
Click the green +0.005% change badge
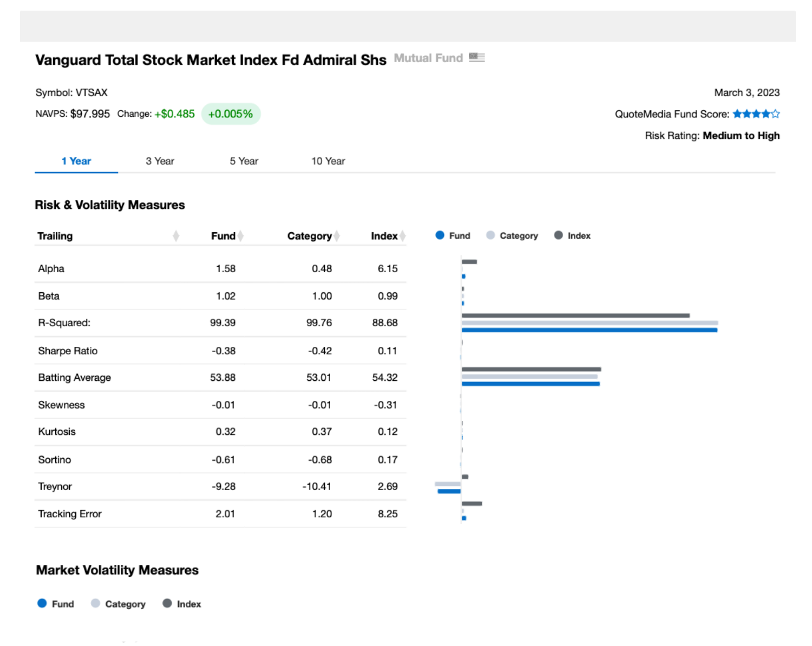coord(231,114)
